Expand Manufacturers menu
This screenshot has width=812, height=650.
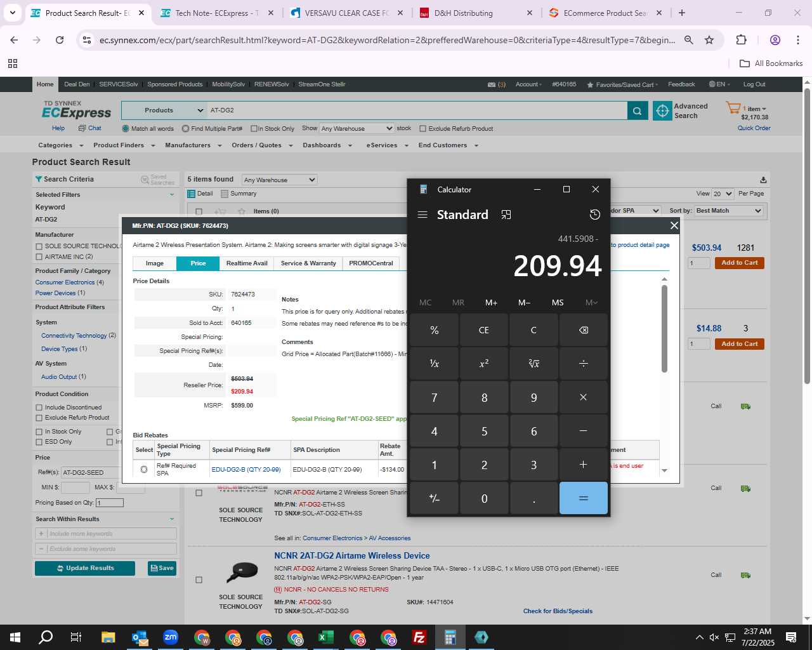point(193,145)
